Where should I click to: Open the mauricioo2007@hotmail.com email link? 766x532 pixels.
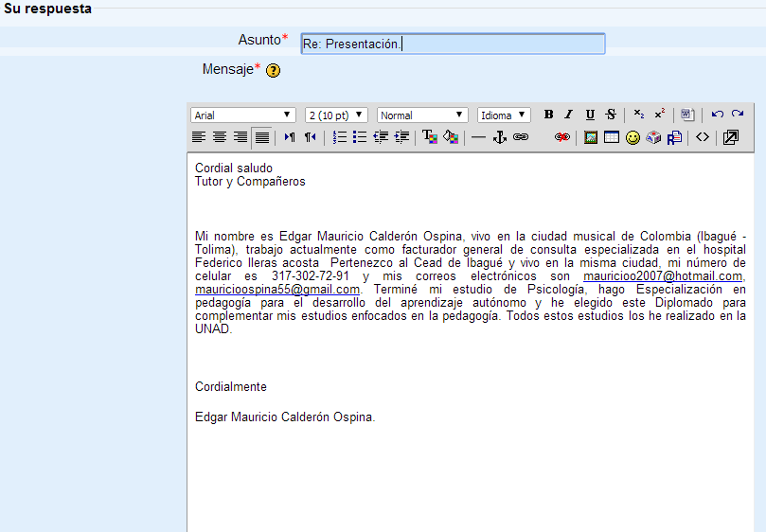[x=663, y=275]
